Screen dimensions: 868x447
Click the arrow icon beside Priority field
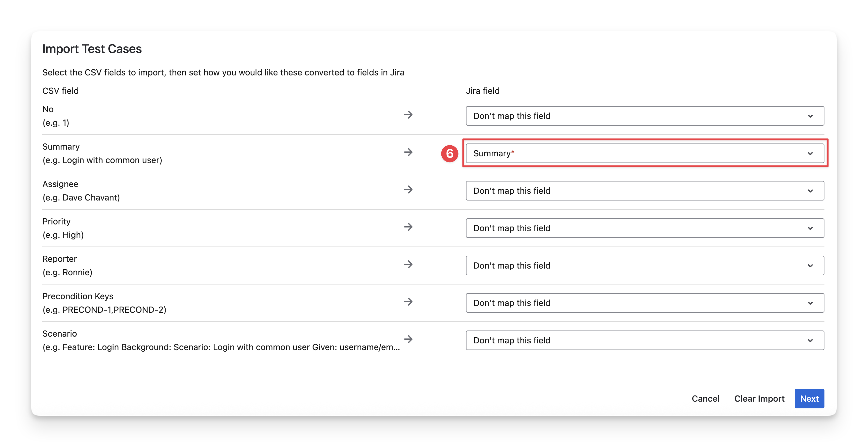[408, 227]
